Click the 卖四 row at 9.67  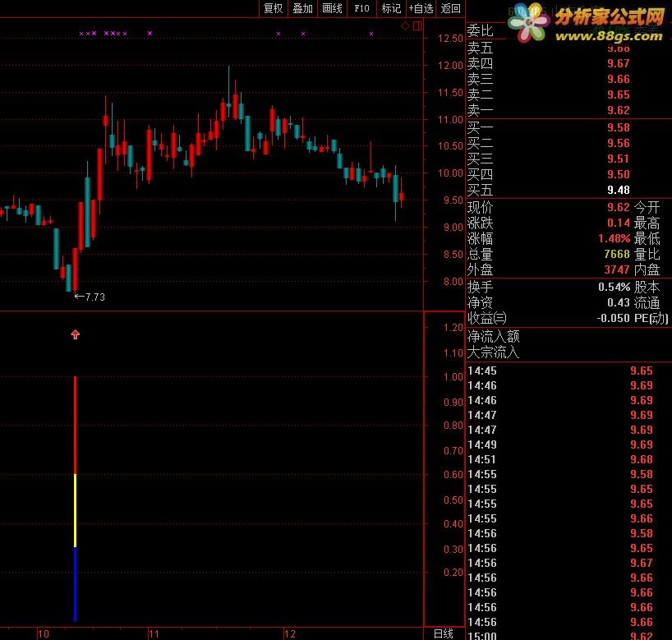click(x=569, y=63)
